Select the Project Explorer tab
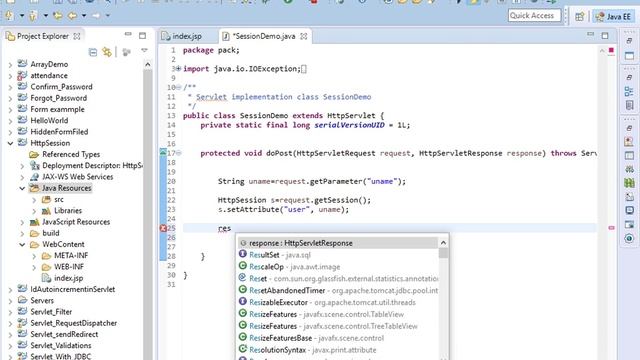This screenshot has width=640, height=360. click(42, 36)
